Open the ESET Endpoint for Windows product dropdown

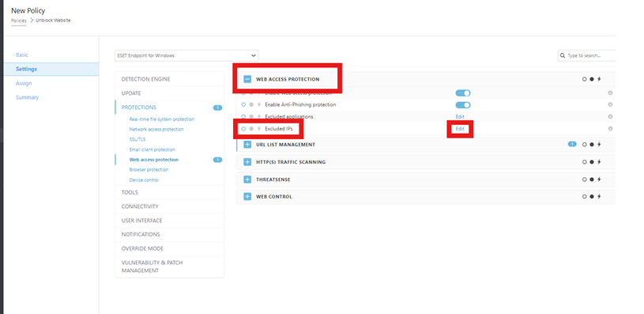(186, 55)
